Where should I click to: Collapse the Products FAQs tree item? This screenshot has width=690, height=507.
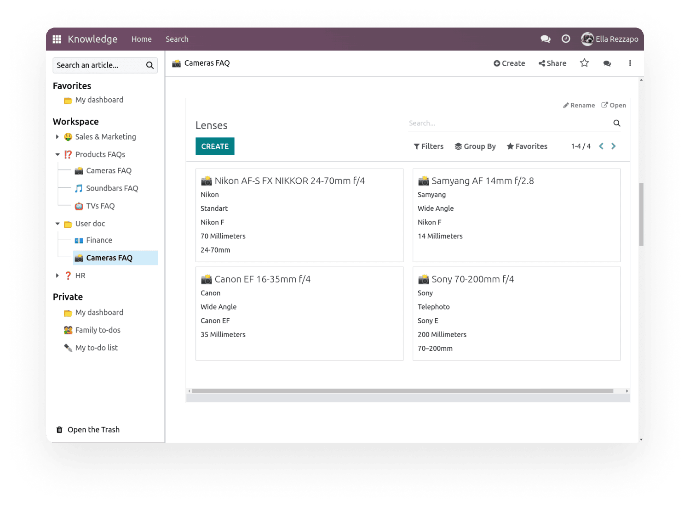click(x=58, y=155)
